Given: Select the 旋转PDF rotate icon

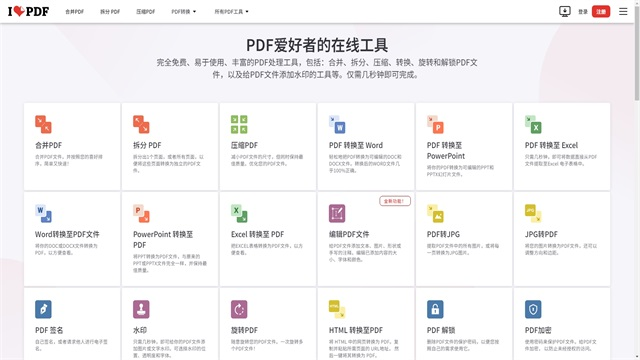Looking at the screenshot, I should (x=239, y=309).
